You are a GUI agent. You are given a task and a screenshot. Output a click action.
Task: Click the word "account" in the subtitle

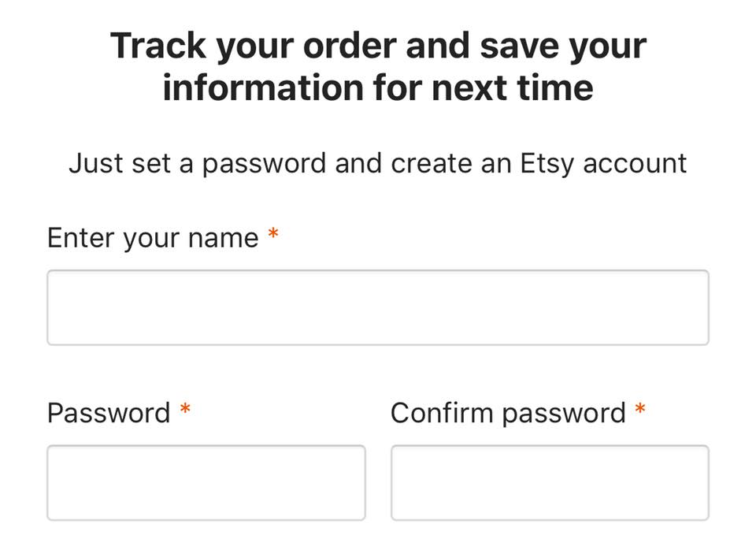[x=635, y=164]
